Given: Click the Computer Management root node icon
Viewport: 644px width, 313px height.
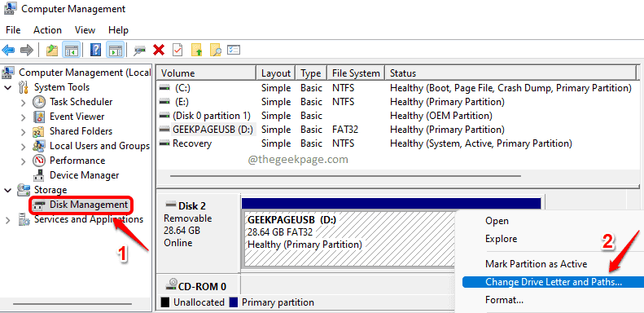Looking at the screenshot, I should 8,73.
